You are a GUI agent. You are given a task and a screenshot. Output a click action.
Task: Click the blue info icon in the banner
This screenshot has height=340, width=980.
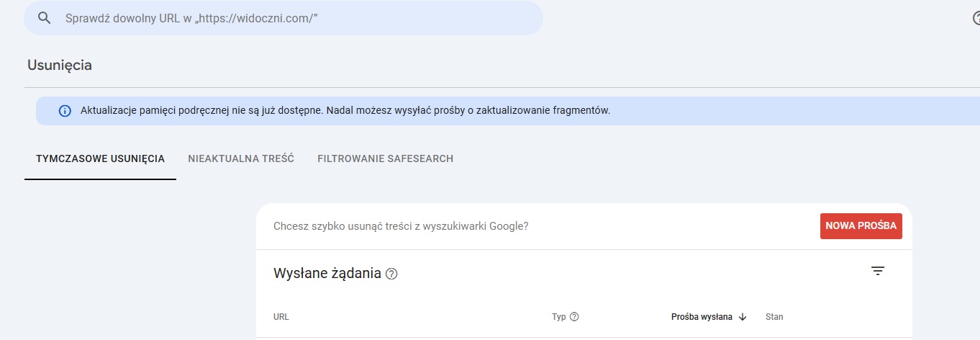pyautogui.click(x=65, y=111)
